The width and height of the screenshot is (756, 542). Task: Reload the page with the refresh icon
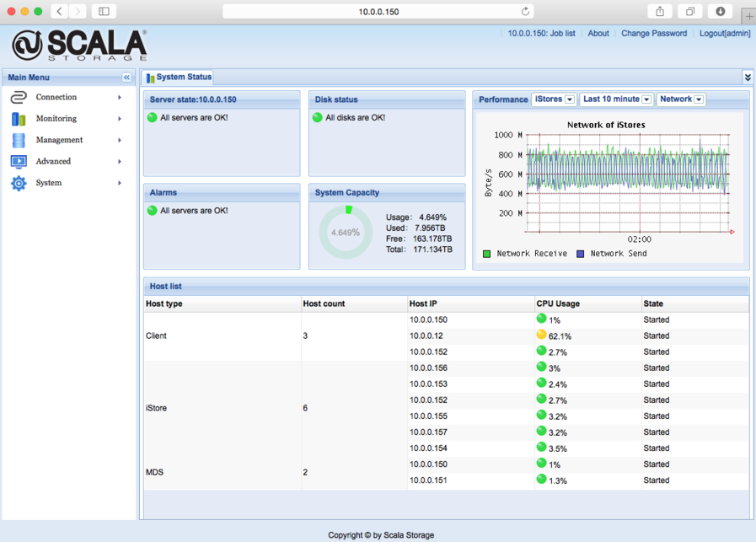pyautogui.click(x=526, y=11)
